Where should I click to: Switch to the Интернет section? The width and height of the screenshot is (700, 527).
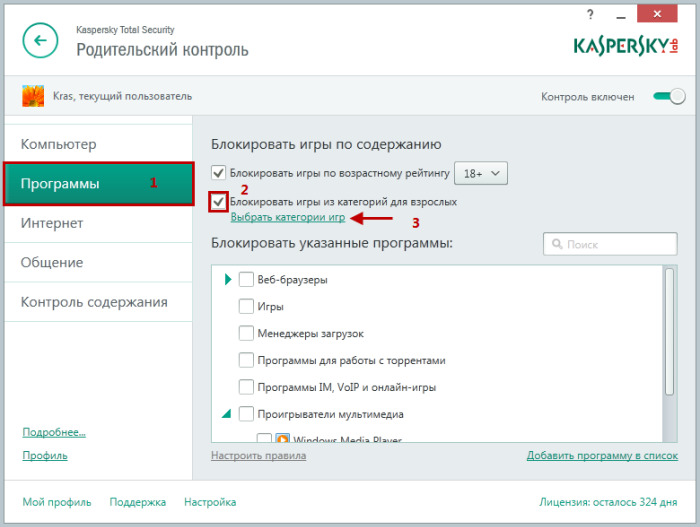(x=98, y=223)
